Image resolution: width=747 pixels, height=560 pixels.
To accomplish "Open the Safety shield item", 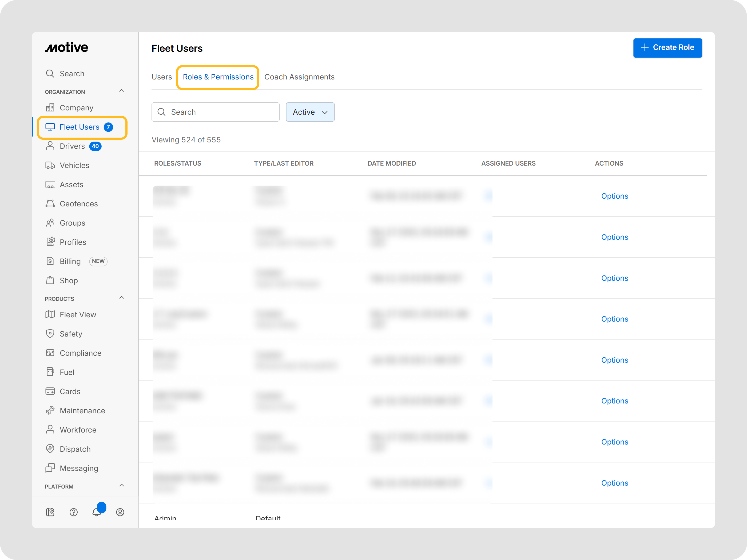I will click(x=71, y=334).
